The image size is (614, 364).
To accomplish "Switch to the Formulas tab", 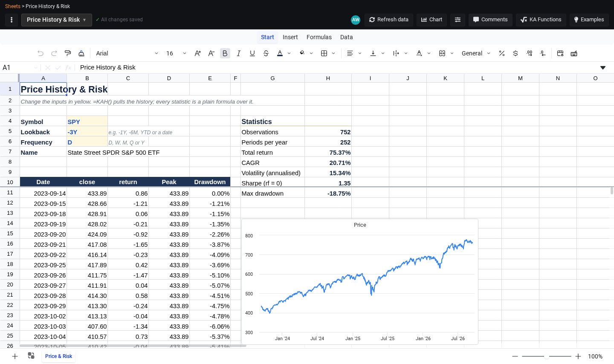I will click(319, 37).
